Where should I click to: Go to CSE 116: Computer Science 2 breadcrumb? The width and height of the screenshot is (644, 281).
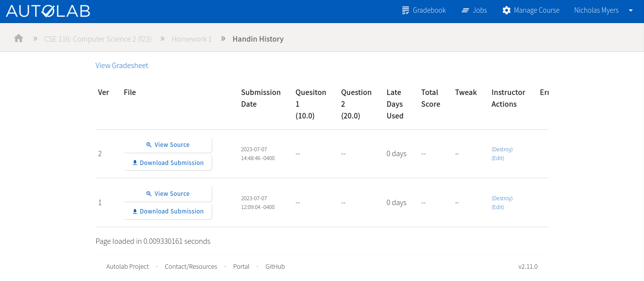click(x=98, y=39)
